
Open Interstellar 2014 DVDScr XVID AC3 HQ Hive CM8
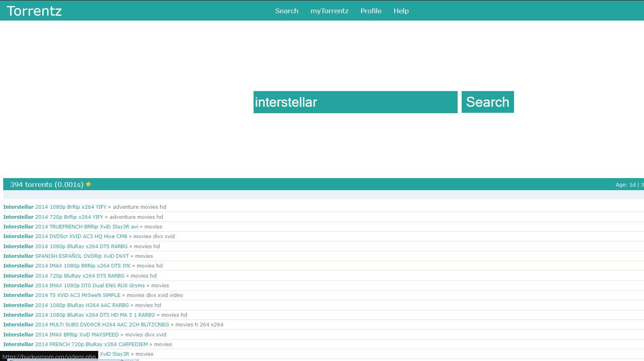click(x=65, y=236)
